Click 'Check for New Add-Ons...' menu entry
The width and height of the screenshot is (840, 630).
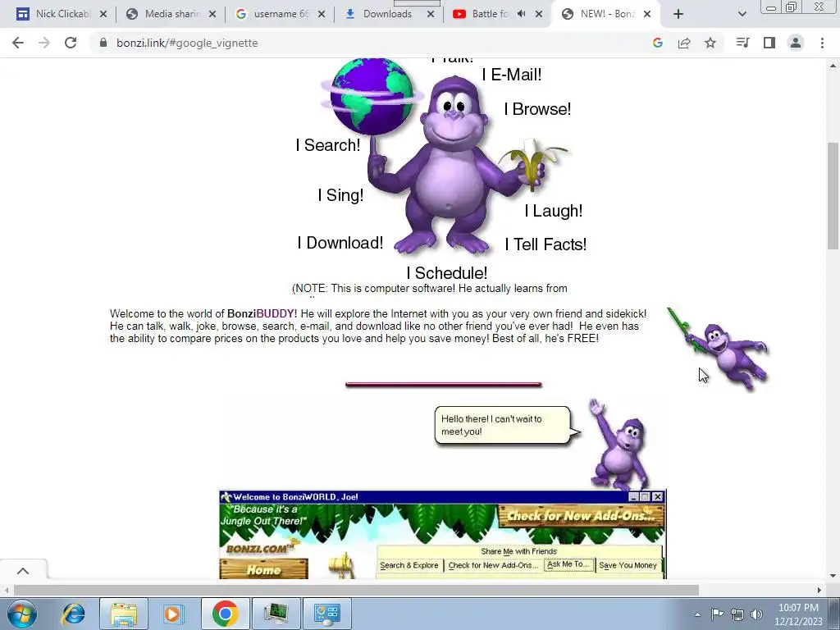[493, 565]
